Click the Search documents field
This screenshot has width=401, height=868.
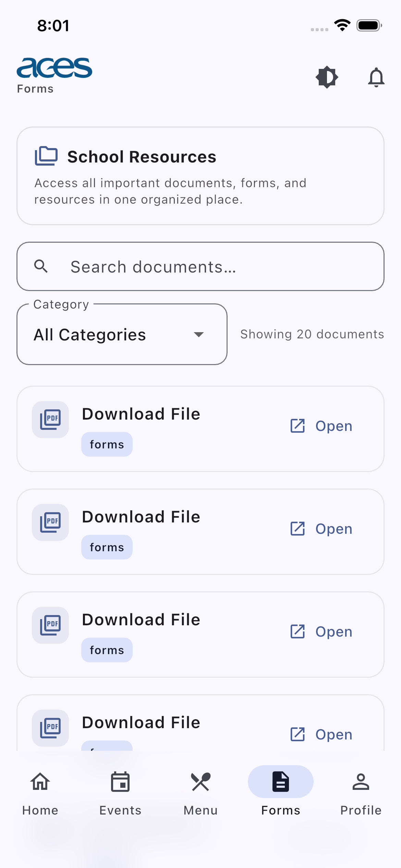pos(200,266)
